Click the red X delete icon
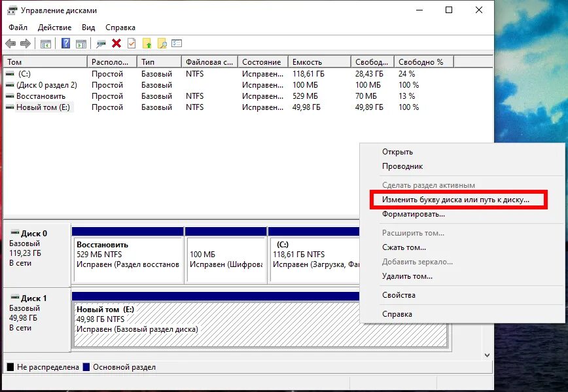Screen dimensions: 568x392 (116, 43)
